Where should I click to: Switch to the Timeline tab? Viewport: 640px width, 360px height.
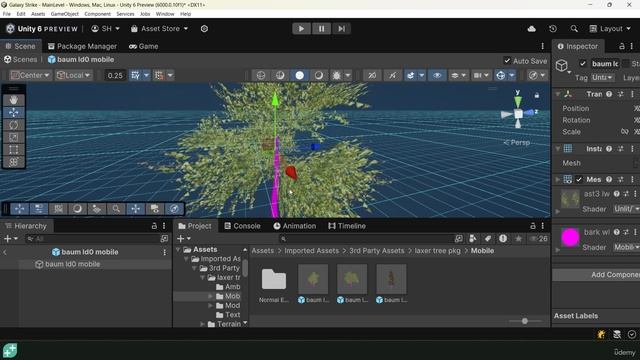(347, 226)
